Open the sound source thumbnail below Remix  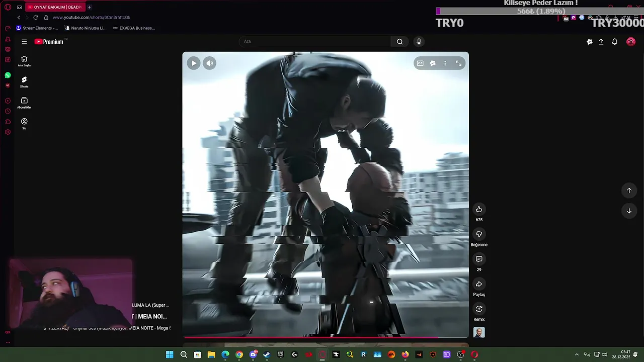click(x=479, y=332)
